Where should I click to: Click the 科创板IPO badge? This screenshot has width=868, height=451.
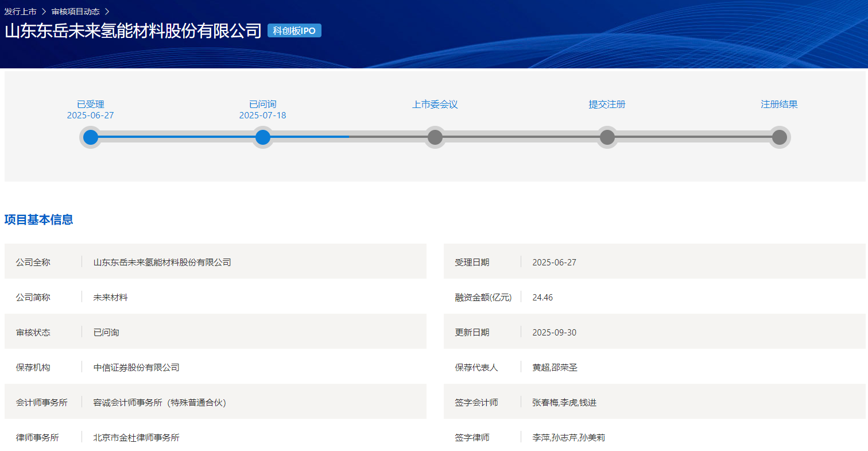tap(294, 31)
